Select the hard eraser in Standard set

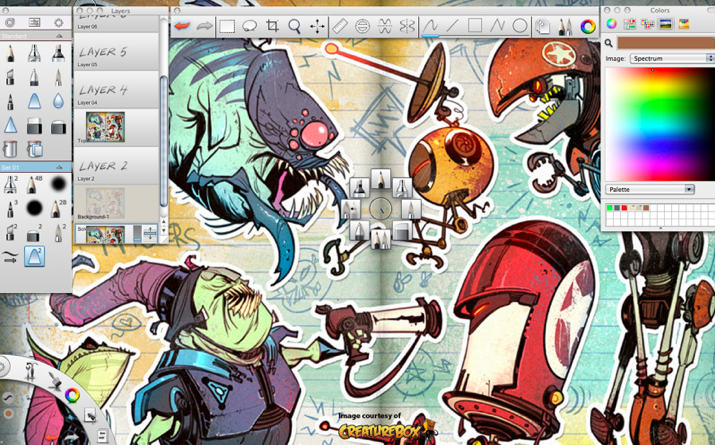click(34, 125)
